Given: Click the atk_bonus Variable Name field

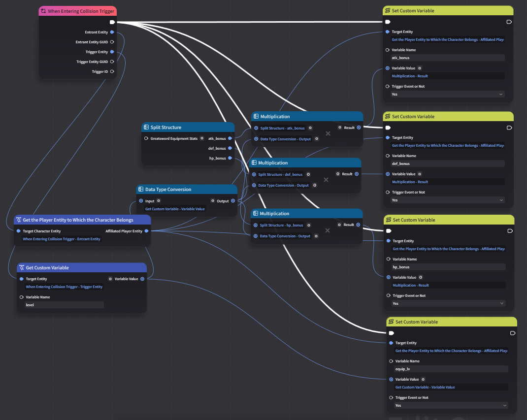Looking at the screenshot, I should pyautogui.click(x=448, y=58).
